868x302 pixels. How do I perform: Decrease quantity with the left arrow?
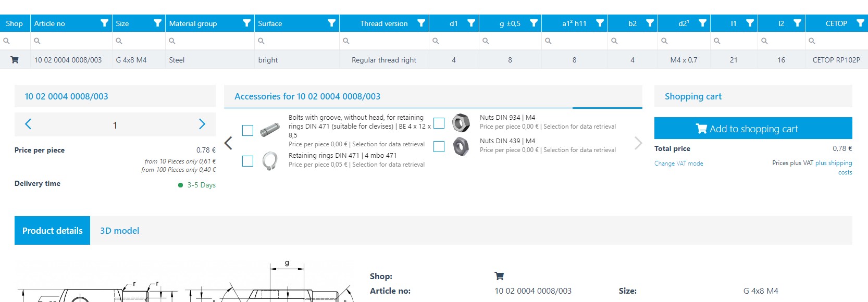(28, 124)
